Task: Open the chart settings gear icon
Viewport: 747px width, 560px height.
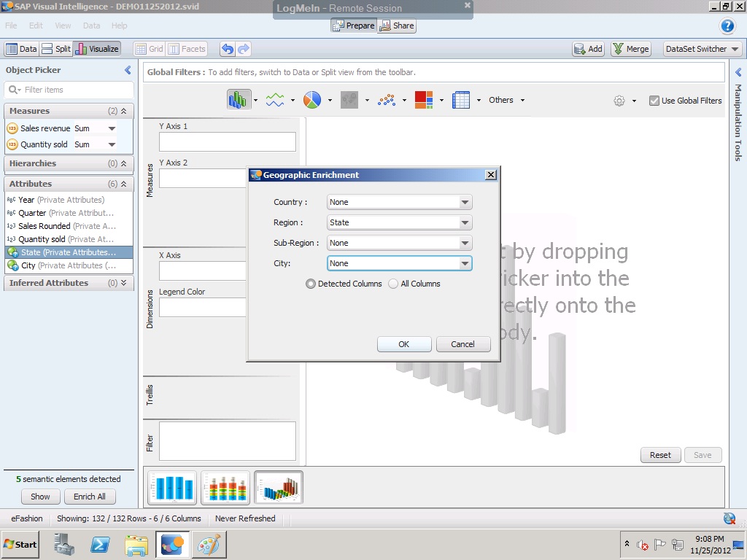Action: tap(619, 101)
